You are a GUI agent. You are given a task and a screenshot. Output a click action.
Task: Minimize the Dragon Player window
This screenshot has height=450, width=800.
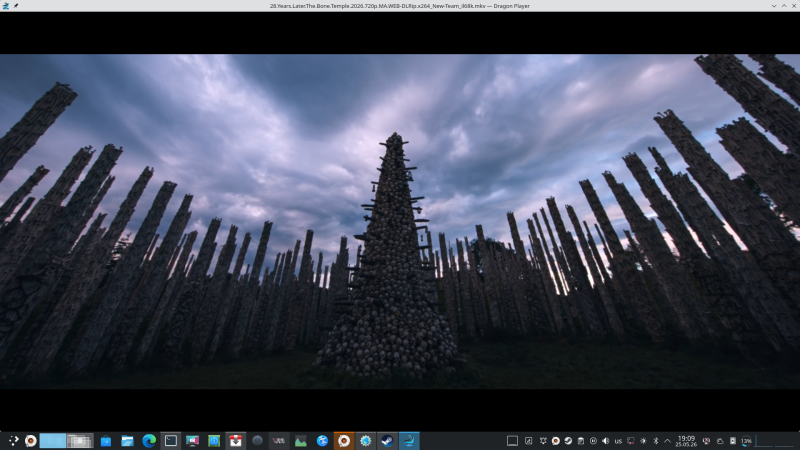click(x=774, y=6)
